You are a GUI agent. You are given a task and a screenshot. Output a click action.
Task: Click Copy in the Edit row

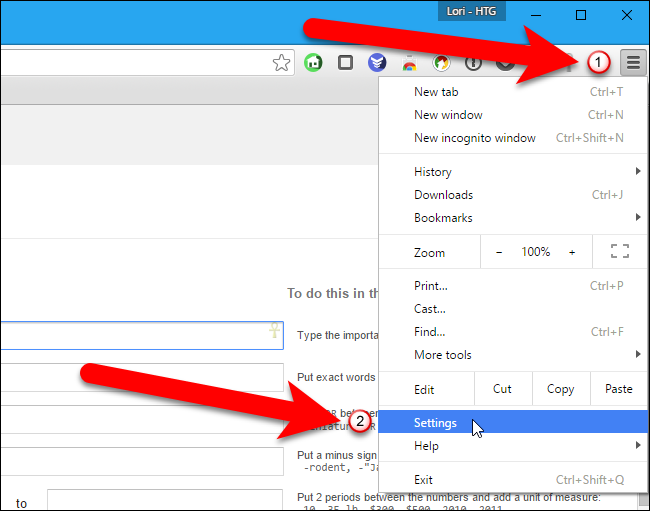click(x=561, y=389)
